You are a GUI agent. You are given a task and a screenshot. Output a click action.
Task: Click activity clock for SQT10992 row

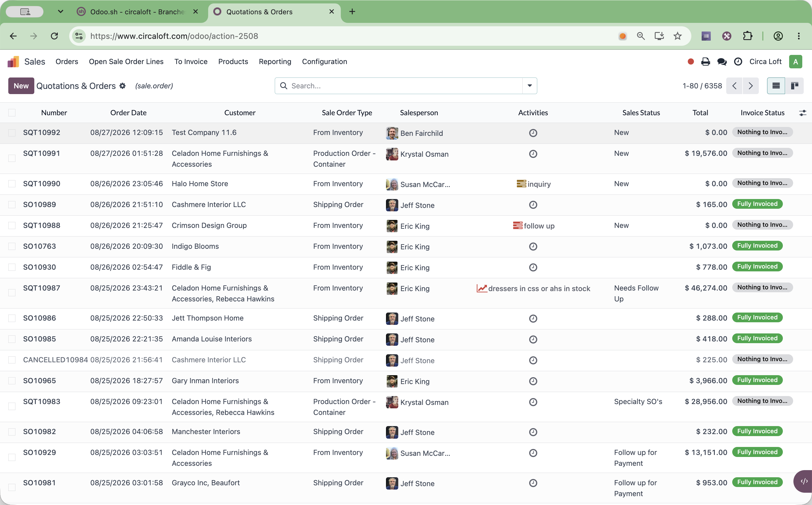click(533, 133)
